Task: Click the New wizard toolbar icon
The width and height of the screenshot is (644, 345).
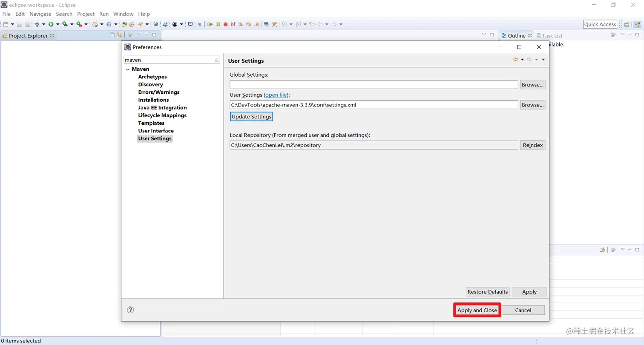Action: click(x=6, y=24)
